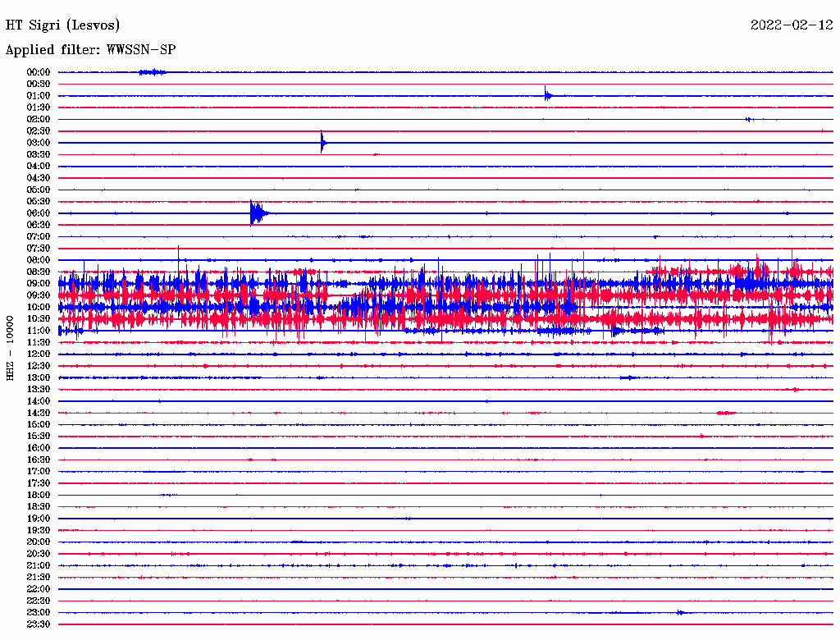This screenshot has width=840, height=640.
Task: Click the HHZ - 10000 axis label
Action: (10, 349)
